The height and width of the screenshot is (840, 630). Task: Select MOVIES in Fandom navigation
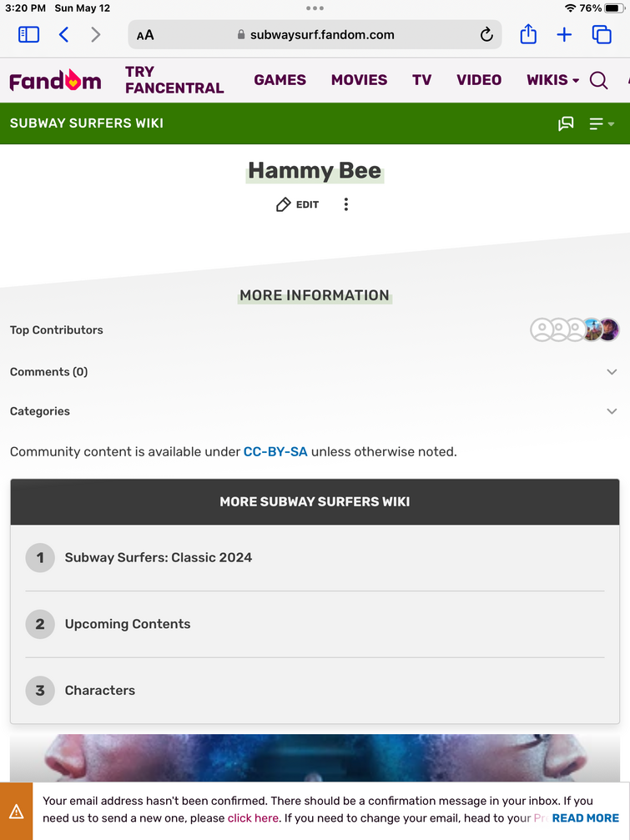pyautogui.click(x=359, y=80)
